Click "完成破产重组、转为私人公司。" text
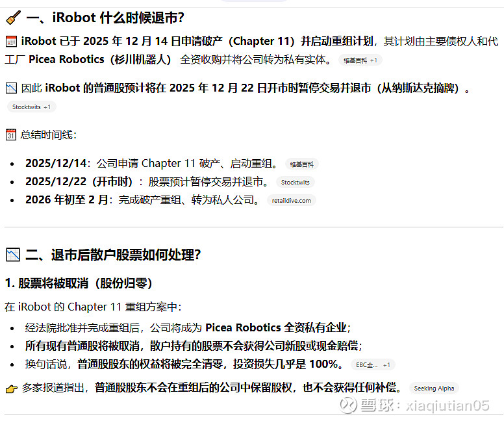Image resolution: width=504 pixels, height=421 pixels. (x=189, y=200)
